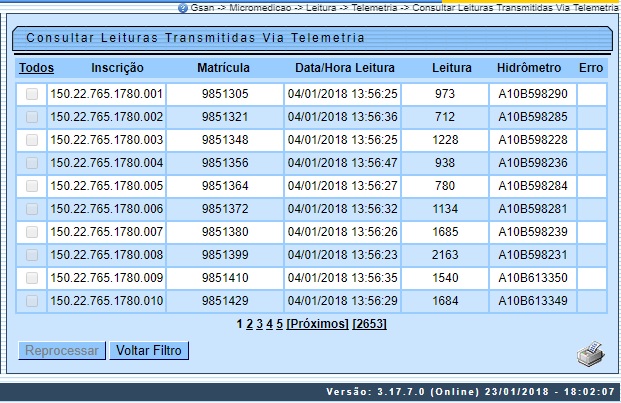Select checkbox of row with matrícula 9851356
This screenshot has height=403, width=621.
coord(32,163)
